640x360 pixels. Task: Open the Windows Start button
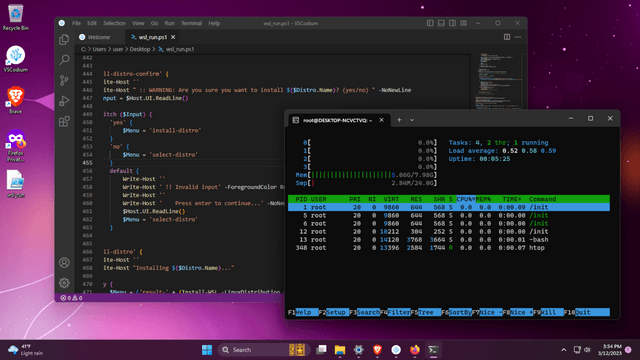click(x=207, y=350)
